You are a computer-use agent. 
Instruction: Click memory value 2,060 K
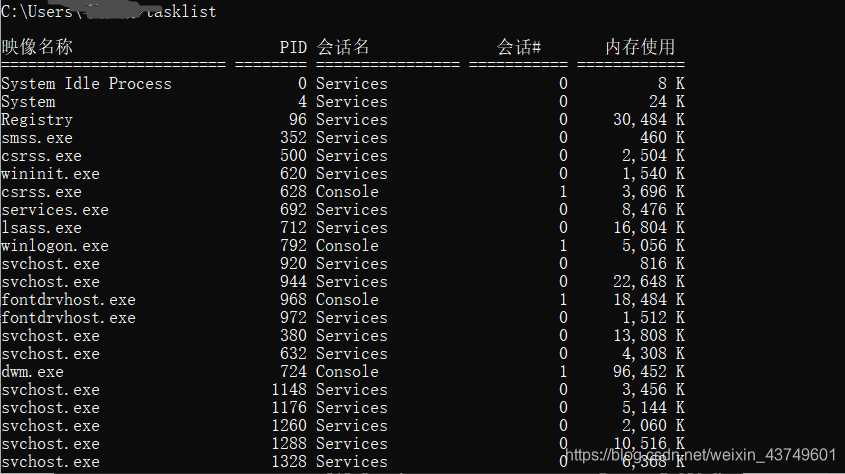click(653, 426)
